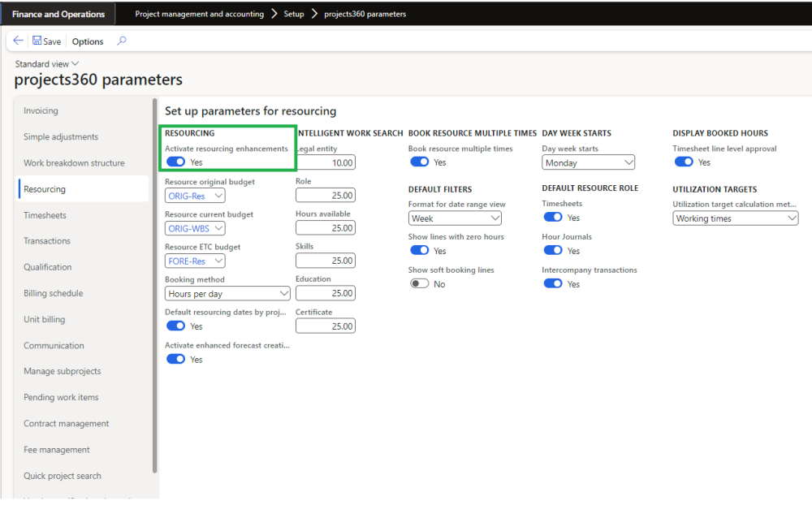The width and height of the screenshot is (812, 505).
Task: Switch to the Invoicing tab
Action: click(x=41, y=110)
